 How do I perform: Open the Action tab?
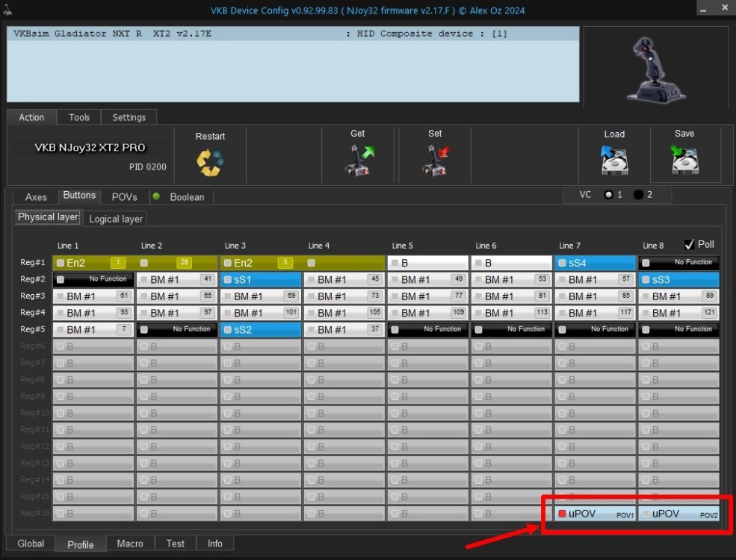(31, 117)
